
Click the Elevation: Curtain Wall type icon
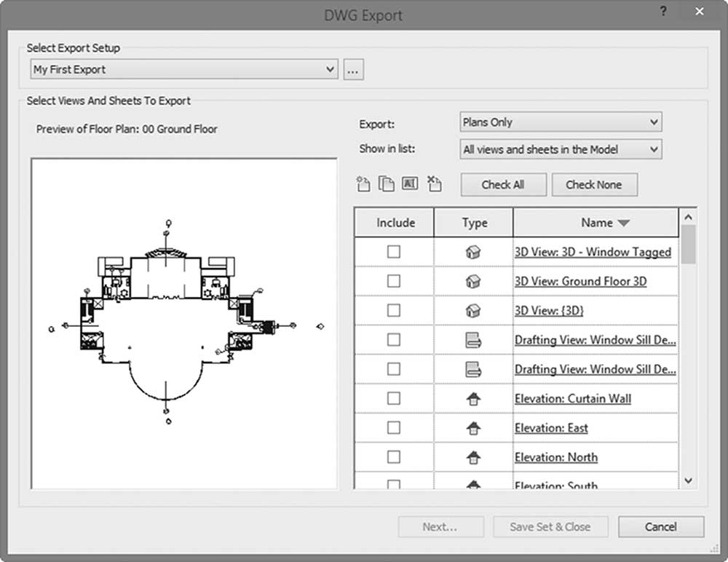(473, 399)
